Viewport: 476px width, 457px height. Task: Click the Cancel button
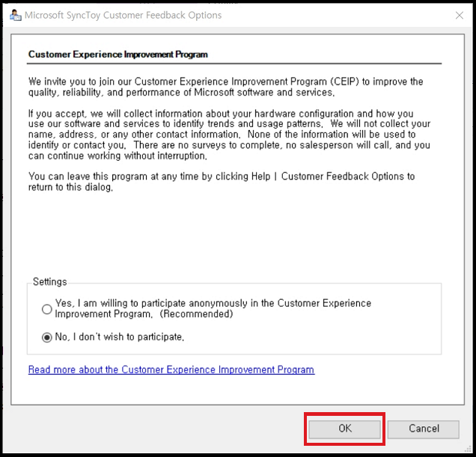[x=424, y=429]
